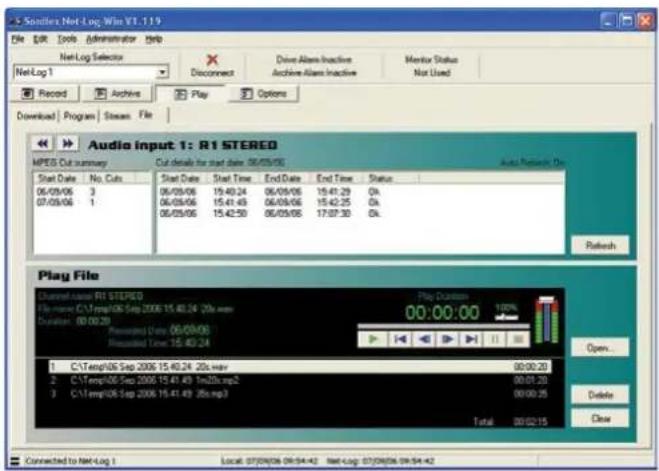Click the End Time column header
This screenshot has width=659, height=471.
(x=335, y=178)
